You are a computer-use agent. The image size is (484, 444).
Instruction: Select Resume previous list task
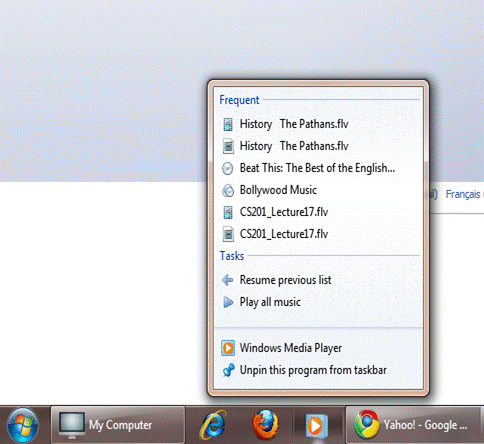click(318, 280)
